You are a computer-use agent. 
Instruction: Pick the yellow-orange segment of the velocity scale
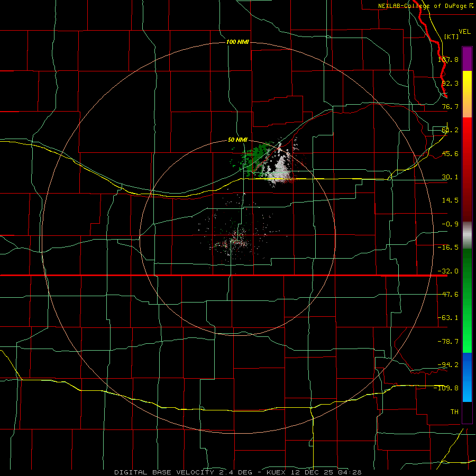pos(467,94)
